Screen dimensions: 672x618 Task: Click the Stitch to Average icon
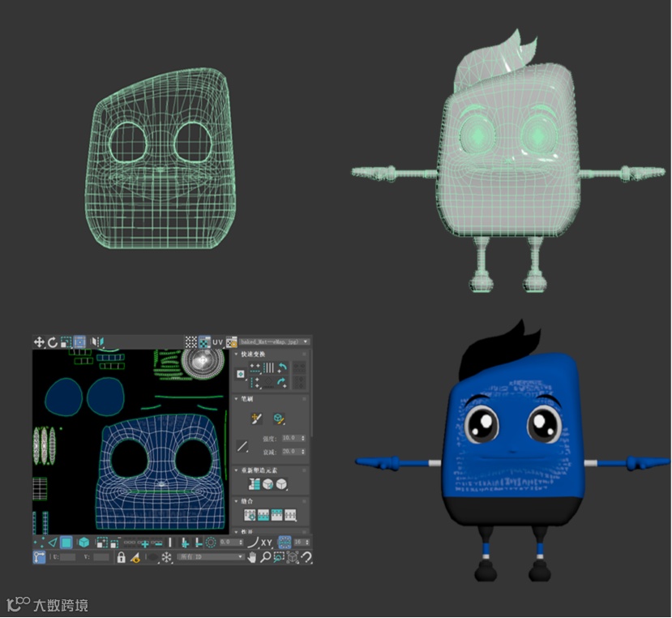point(263,515)
